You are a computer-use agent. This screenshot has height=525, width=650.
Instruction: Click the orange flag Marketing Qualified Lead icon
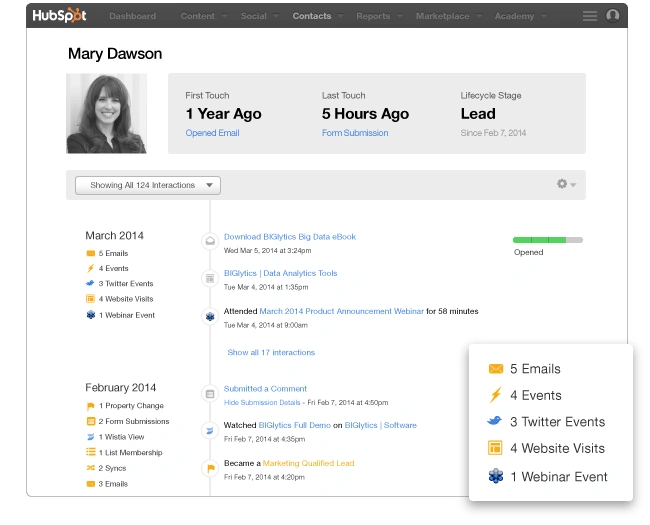pyautogui.click(x=210, y=467)
